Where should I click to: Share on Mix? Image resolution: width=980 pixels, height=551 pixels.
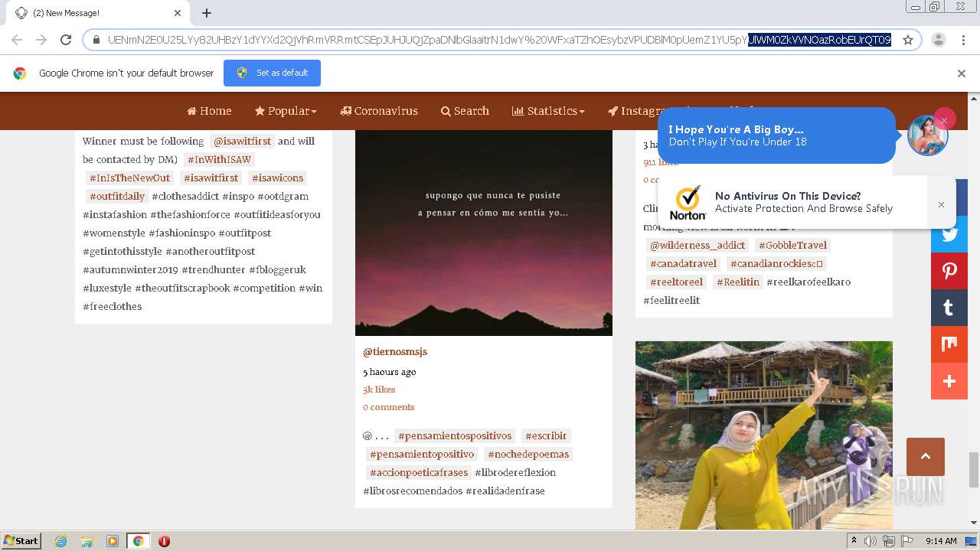[x=949, y=344]
